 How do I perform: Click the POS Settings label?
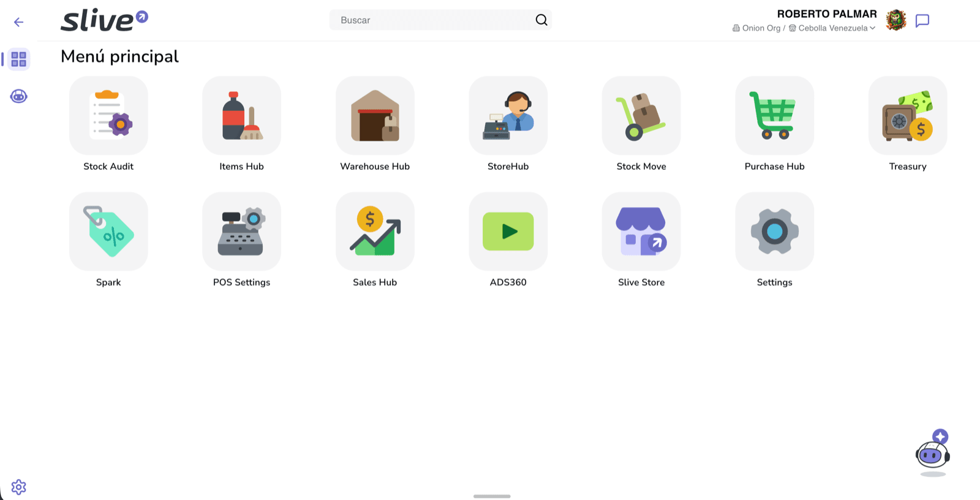242,282
